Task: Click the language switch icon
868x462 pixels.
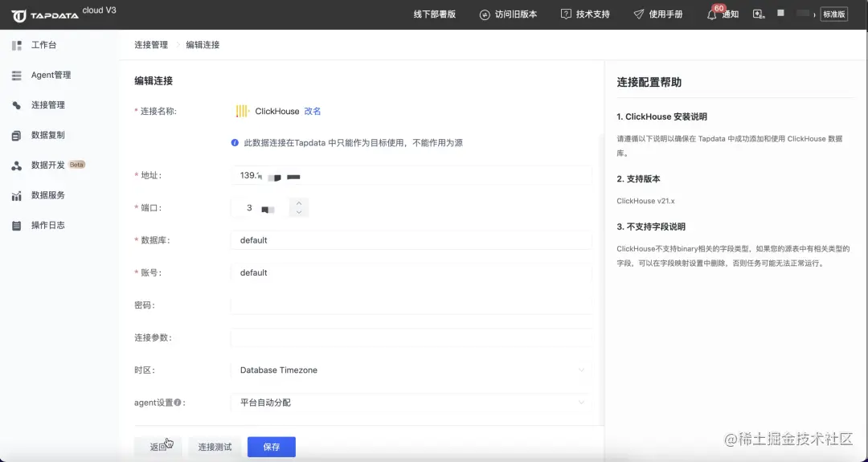Action: click(759, 14)
